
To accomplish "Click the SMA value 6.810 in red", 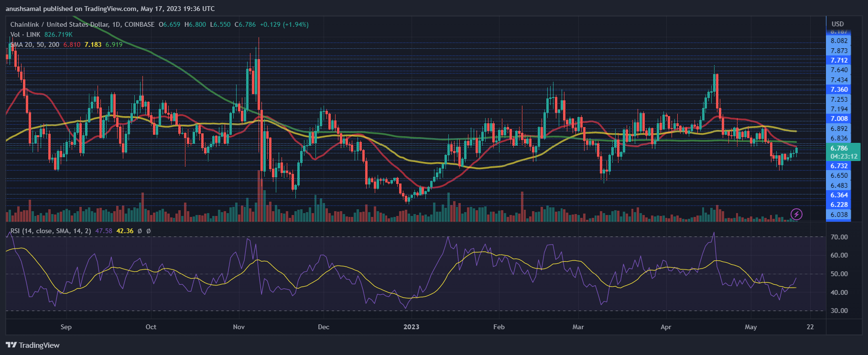I will [x=72, y=44].
